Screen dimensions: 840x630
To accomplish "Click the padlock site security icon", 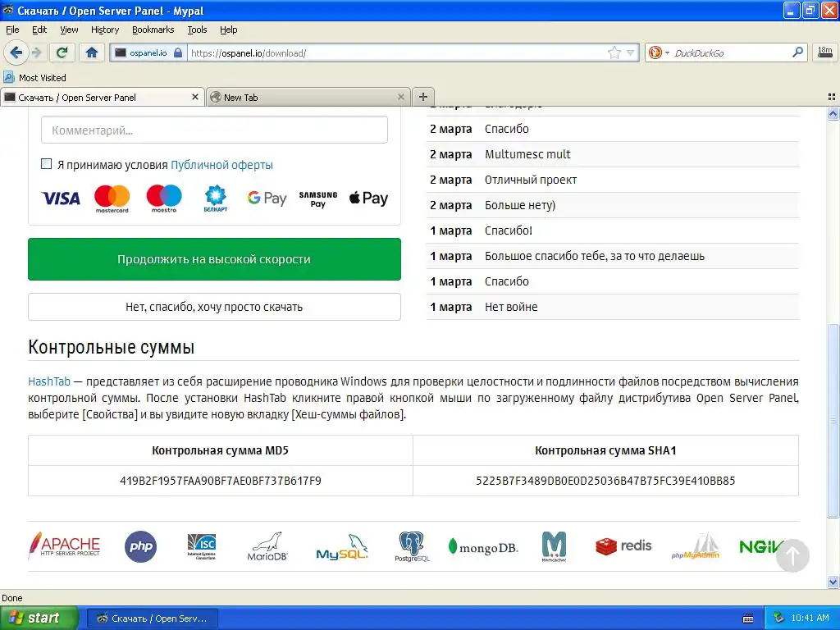I will point(178,52).
